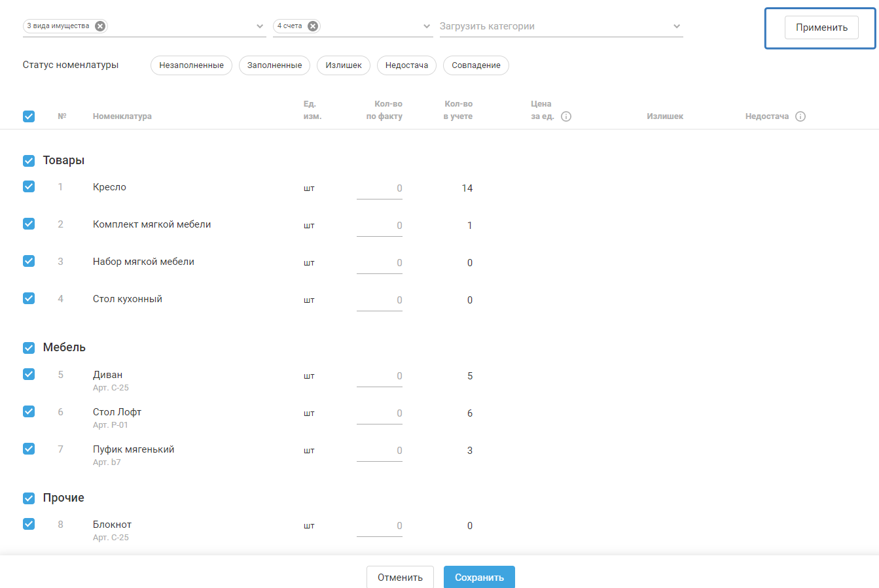879x588 pixels.
Task: Uncheck the Диван row checkbox
Action: [29, 374]
